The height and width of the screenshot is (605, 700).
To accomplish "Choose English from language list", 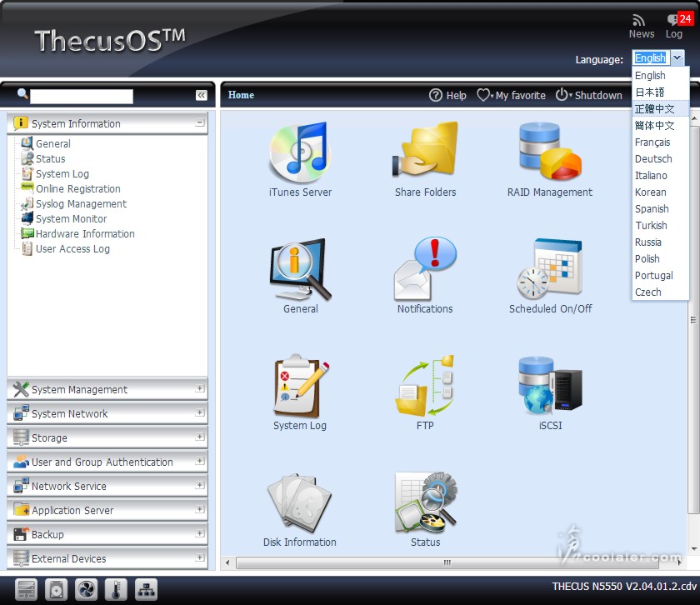I will click(660, 76).
